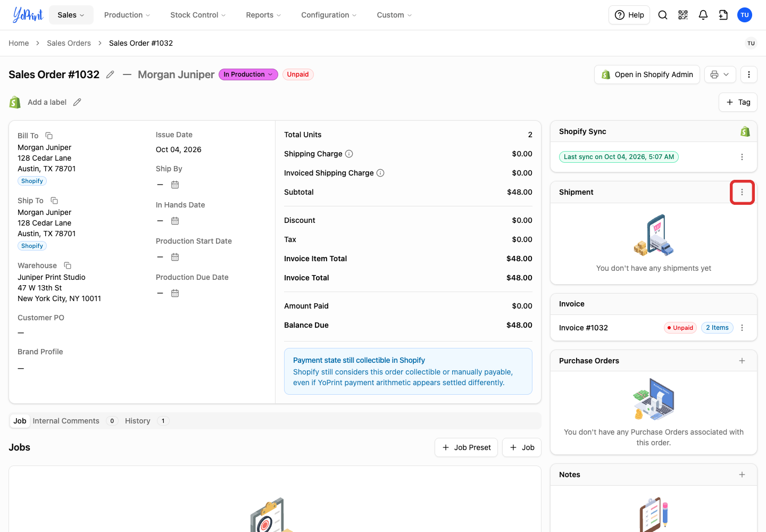
Task: Show Shipping Charge info tooltip icon
Action: (349, 154)
